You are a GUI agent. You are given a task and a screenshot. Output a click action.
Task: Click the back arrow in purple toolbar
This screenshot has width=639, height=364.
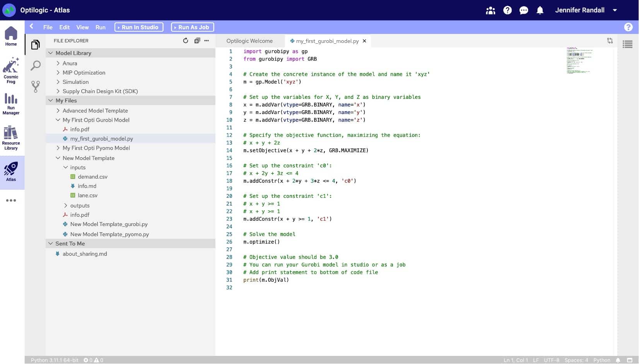pos(32,26)
